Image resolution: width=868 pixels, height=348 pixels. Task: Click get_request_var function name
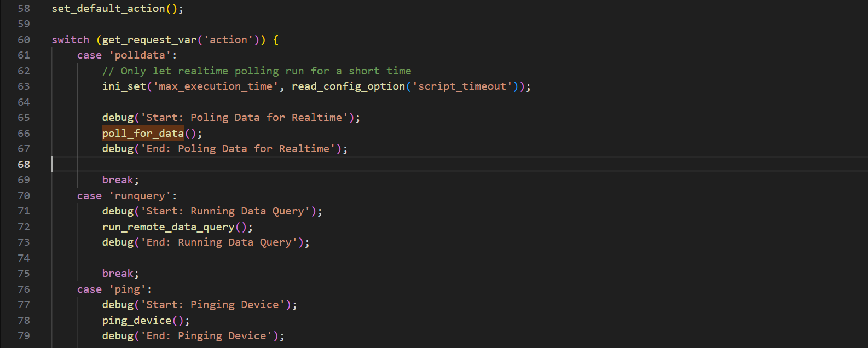tap(149, 40)
